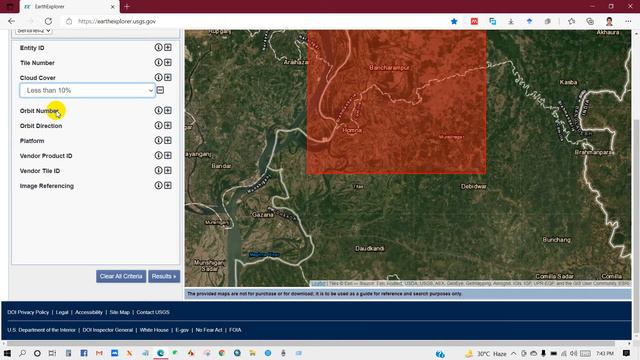Show info for Vendor Product ID criterion
This screenshot has width=640, height=360.
coord(158,156)
